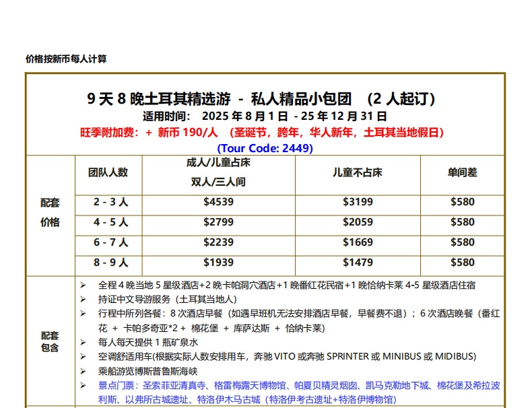Click the $1669 child price cell
Image resolution: width=532 pixels, height=408 pixels.
click(358, 242)
